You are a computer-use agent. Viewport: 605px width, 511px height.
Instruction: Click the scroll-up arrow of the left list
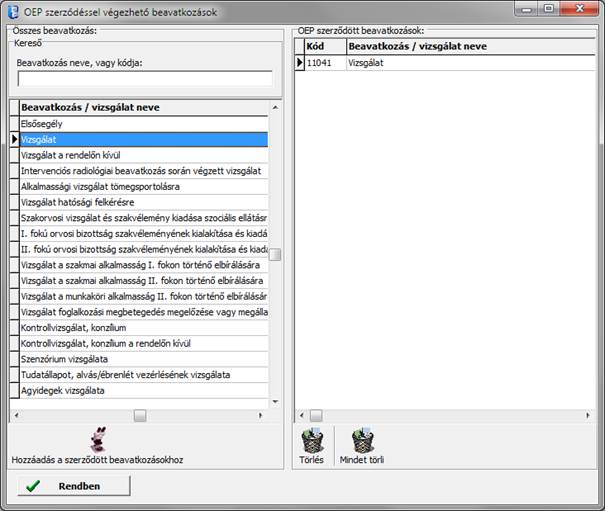pos(275,107)
